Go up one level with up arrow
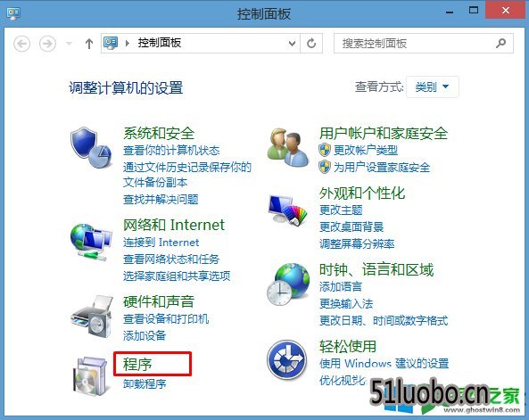 89,44
